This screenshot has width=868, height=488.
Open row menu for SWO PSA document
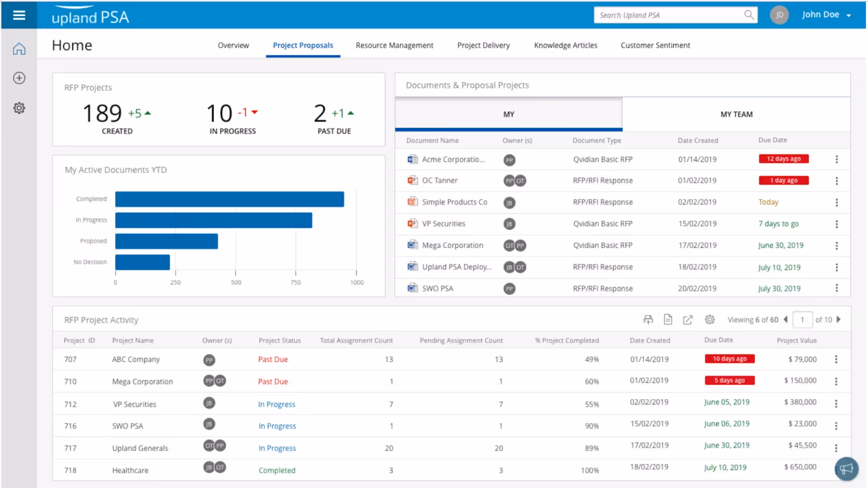pyautogui.click(x=837, y=288)
